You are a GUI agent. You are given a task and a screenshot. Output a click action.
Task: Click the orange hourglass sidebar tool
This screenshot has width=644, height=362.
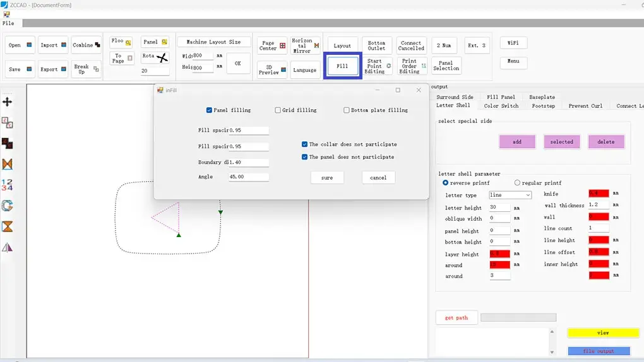point(8,226)
